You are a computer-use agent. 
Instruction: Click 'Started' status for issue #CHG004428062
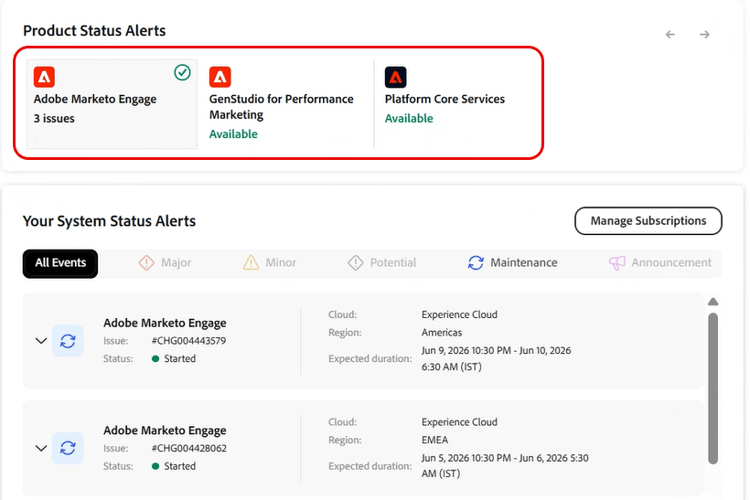tap(180, 467)
